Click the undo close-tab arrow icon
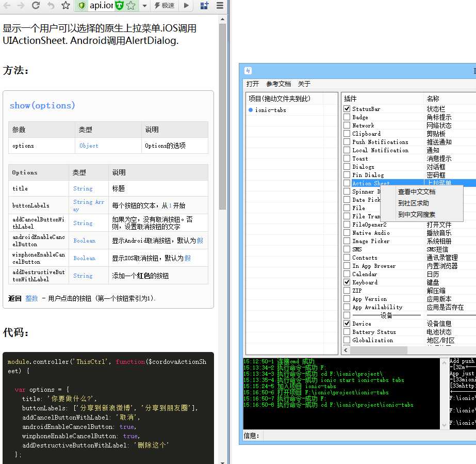This screenshot has width=476, height=464. [51, 6]
